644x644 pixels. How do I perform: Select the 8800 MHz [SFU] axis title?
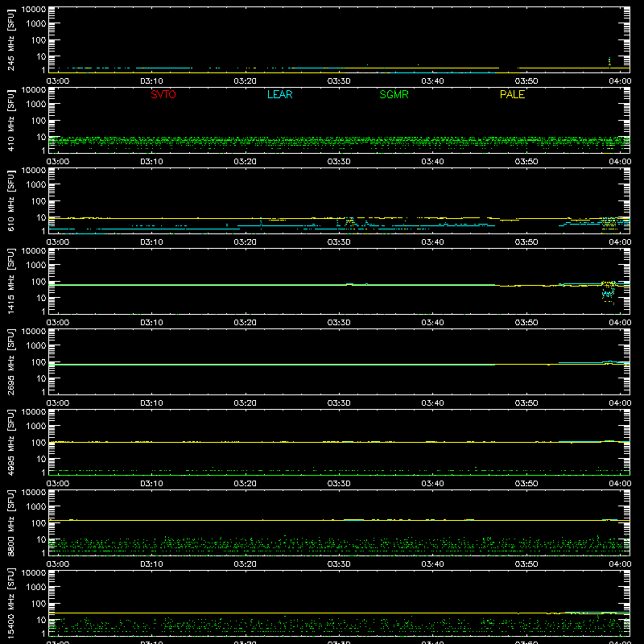10,522
